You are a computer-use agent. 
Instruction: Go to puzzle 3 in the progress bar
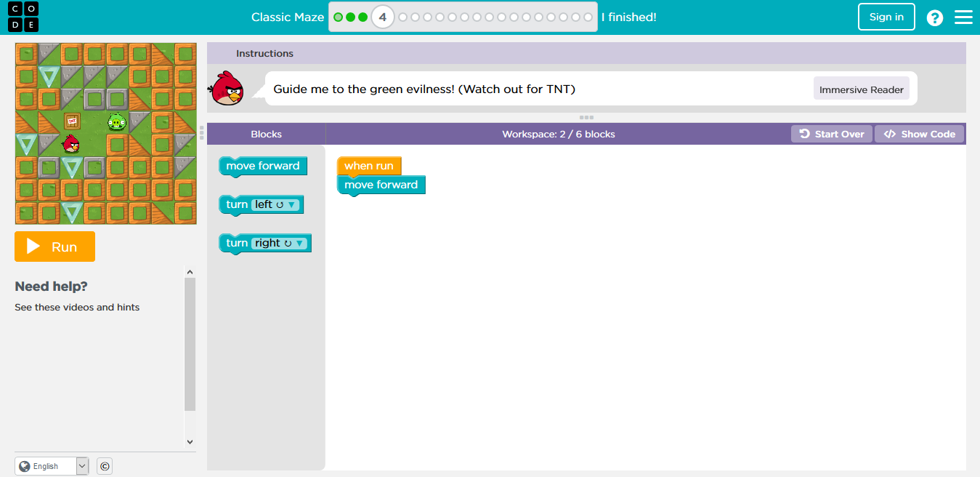363,17
